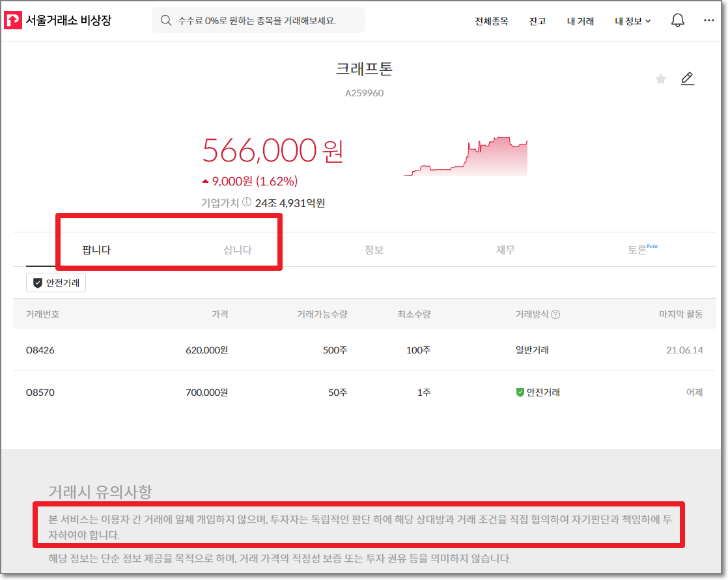
Task: Click 거래방식 help question icon
Action: [x=555, y=314]
